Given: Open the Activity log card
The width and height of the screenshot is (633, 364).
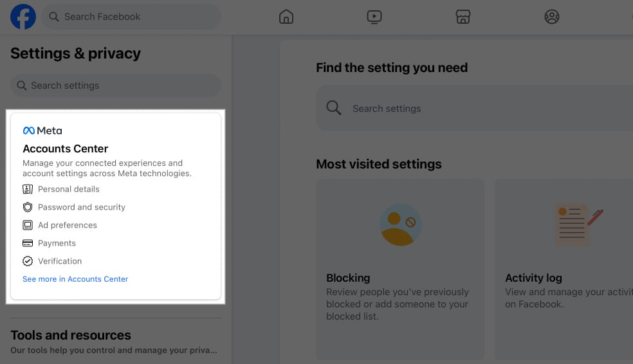Looking at the screenshot, I should pyautogui.click(x=564, y=269).
